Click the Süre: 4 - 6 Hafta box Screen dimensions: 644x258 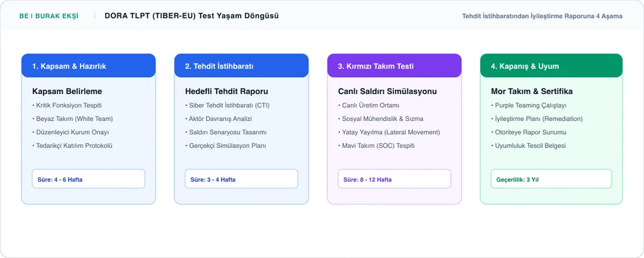click(x=89, y=179)
